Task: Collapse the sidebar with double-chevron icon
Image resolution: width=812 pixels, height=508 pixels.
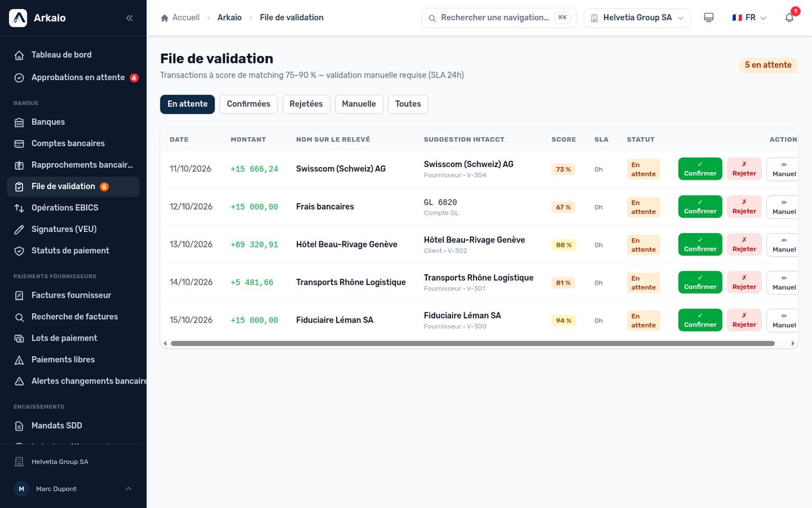Action: coord(129,18)
